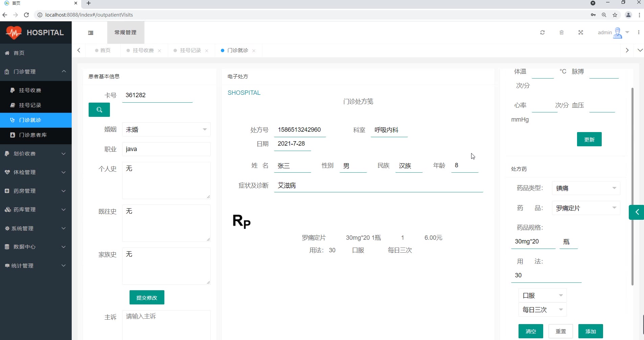Open the green side panel arrow tab
Image resolution: width=644 pixels, height=340 pixels.
(637, 212)
